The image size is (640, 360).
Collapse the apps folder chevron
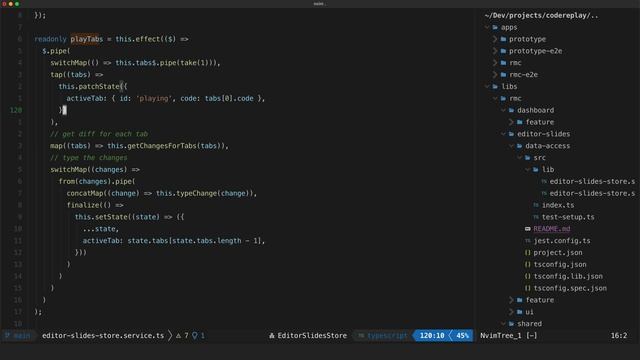tap(487, 27)
